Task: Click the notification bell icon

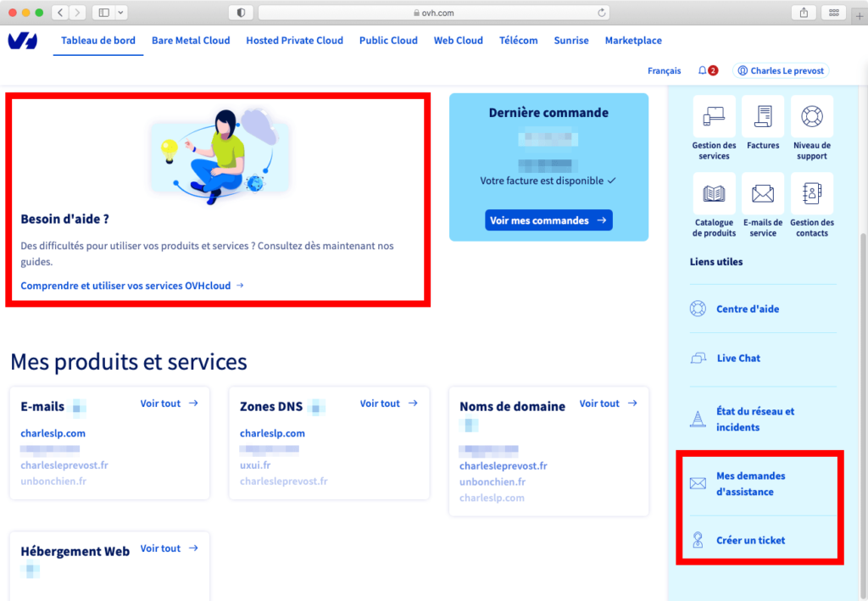Action: [702, 70]
